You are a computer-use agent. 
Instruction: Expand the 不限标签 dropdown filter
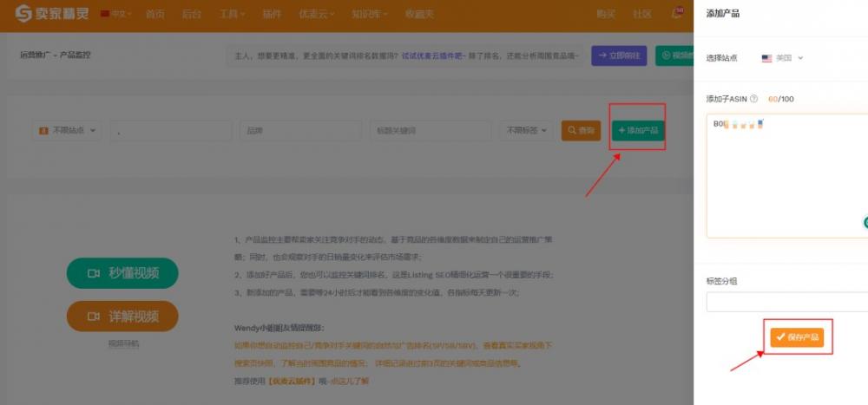(526, 131)
